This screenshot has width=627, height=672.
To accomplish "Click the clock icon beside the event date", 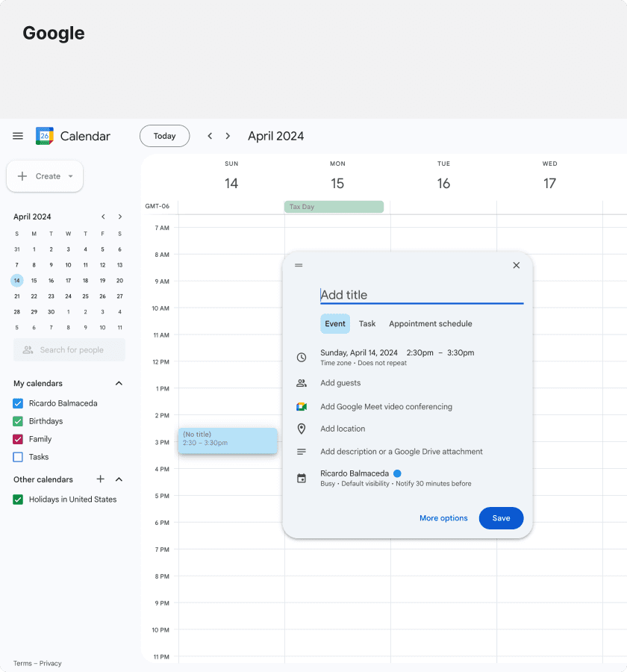I will (302, 357).
